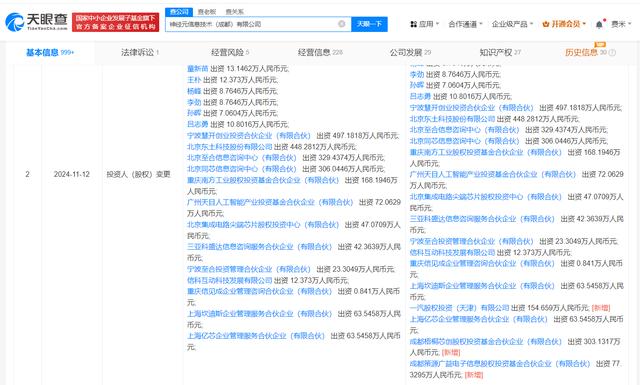Open 吕志勇 in the before-change column
The width and height of the screenshot is (640, 385).
(x=198, y=124)
